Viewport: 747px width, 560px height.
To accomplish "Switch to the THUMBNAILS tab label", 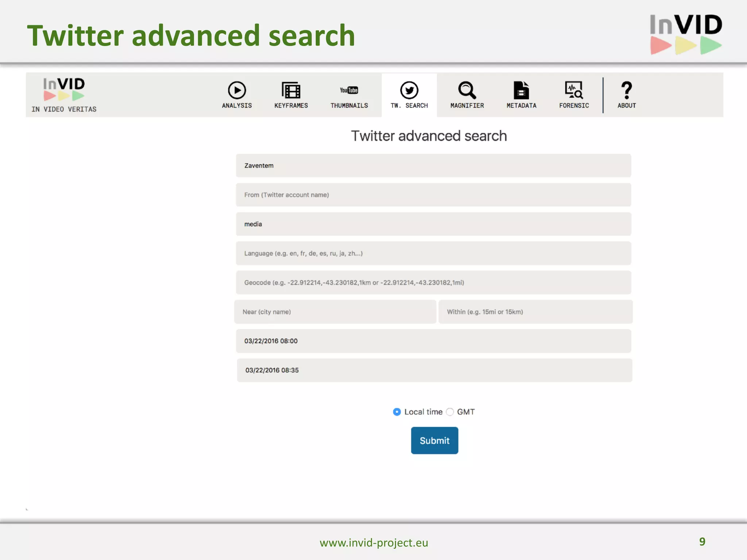I will [x=349, y=105].
